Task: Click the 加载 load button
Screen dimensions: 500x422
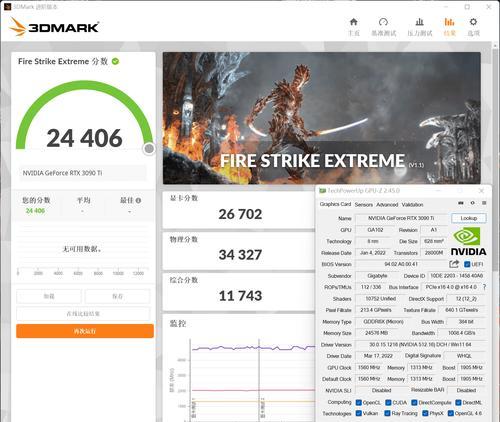Action: coord(49,296)
